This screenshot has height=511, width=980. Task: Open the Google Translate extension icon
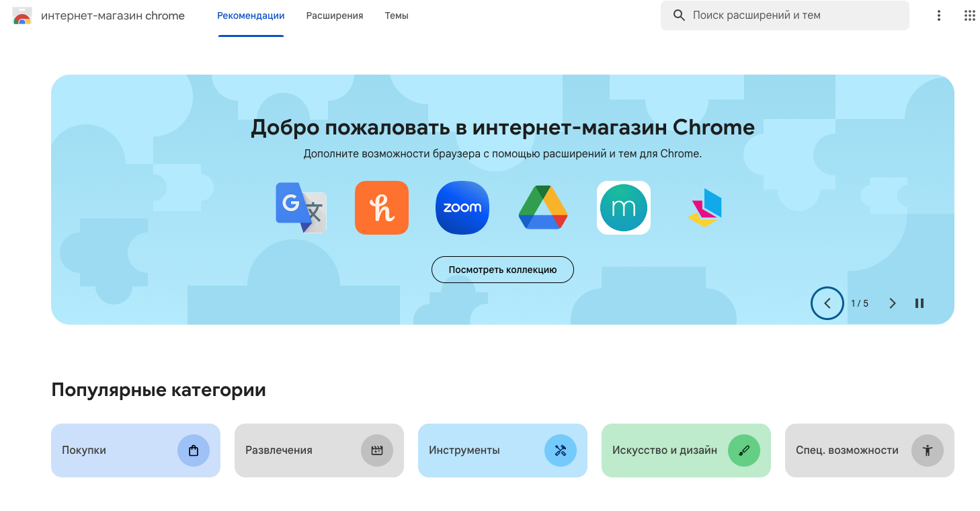click(301, 208)
